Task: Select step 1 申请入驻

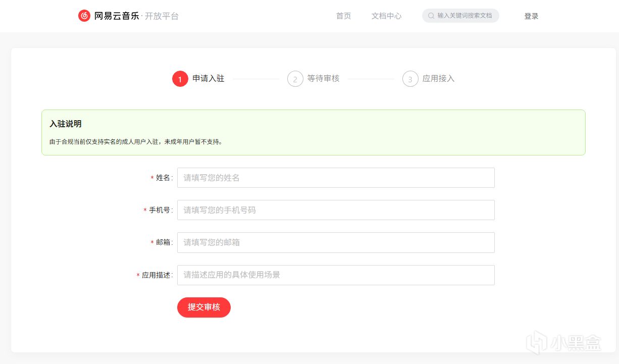Action: pos(198,79)
